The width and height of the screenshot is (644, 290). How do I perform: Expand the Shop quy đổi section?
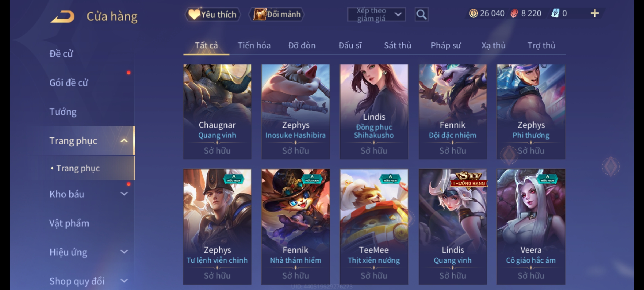[124, 281]
